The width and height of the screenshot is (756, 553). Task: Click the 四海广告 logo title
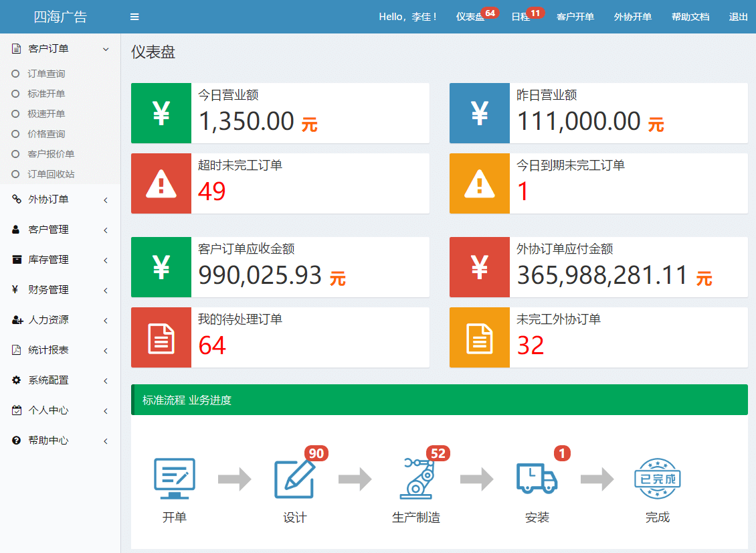[60, 17]
